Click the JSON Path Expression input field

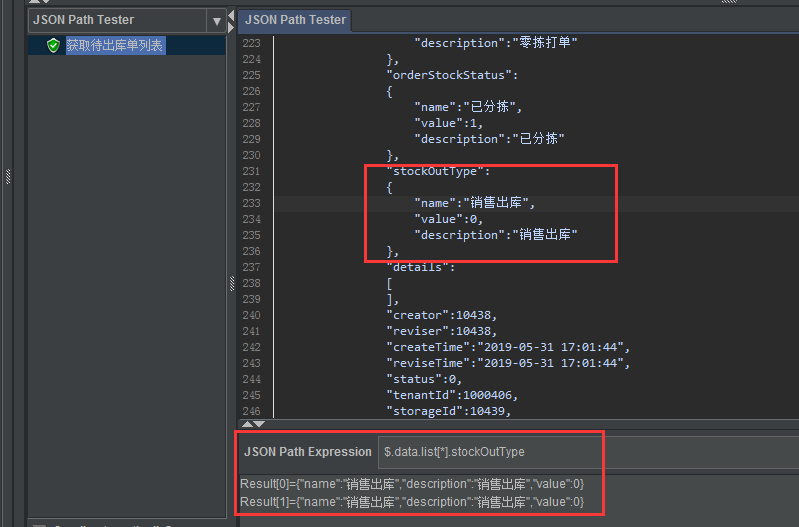pyautogui.click(x=588, y=452)
